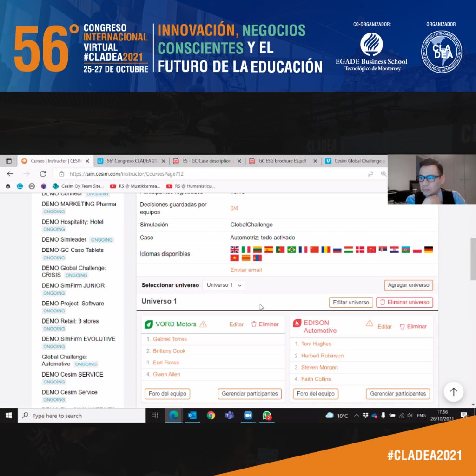
Task: Choose the Chinese flag language
Action: pyautogui.click(x=315, y=250)
